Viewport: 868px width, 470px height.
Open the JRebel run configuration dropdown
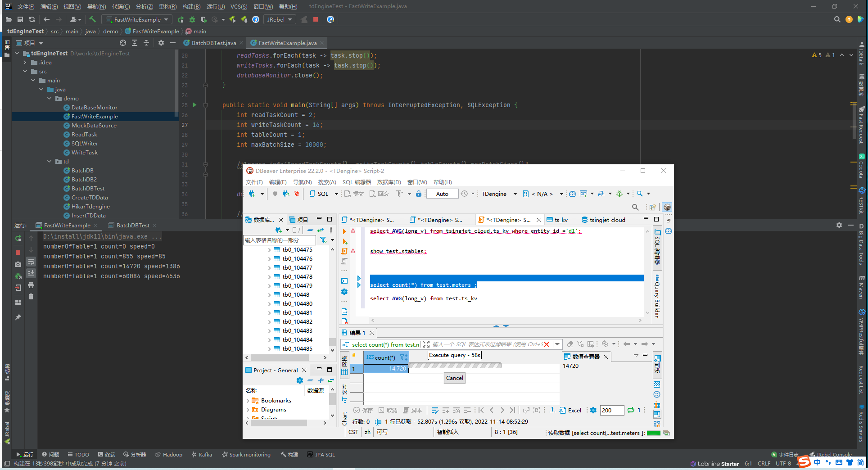pos(290,19)
